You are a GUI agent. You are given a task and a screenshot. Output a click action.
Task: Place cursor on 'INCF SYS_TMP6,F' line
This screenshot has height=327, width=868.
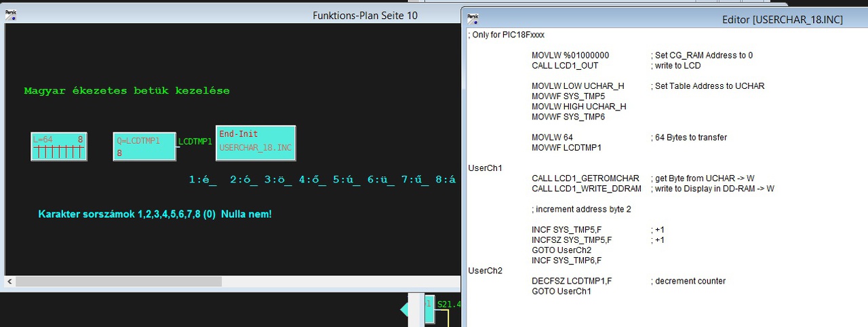coord(565,260)
